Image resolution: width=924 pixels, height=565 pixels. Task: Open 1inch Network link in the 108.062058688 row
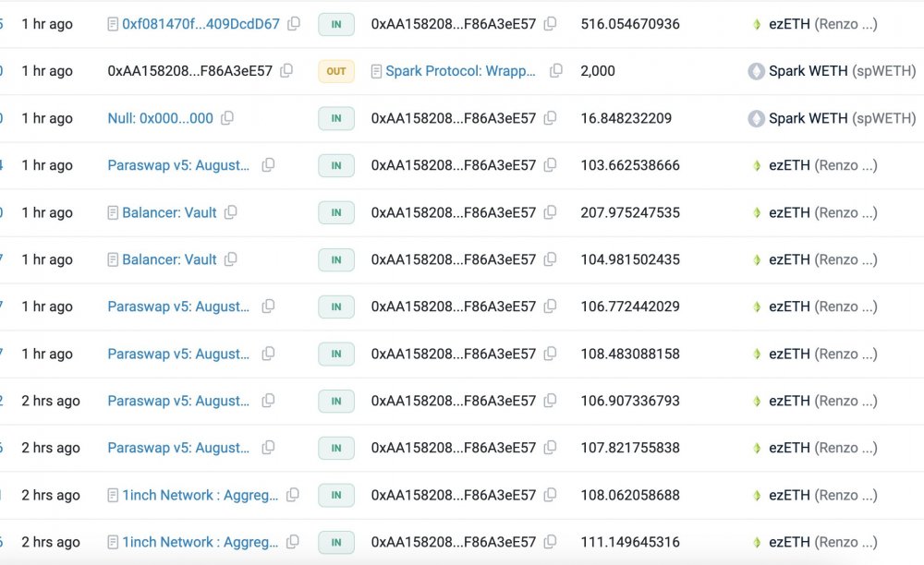(200, 495)
